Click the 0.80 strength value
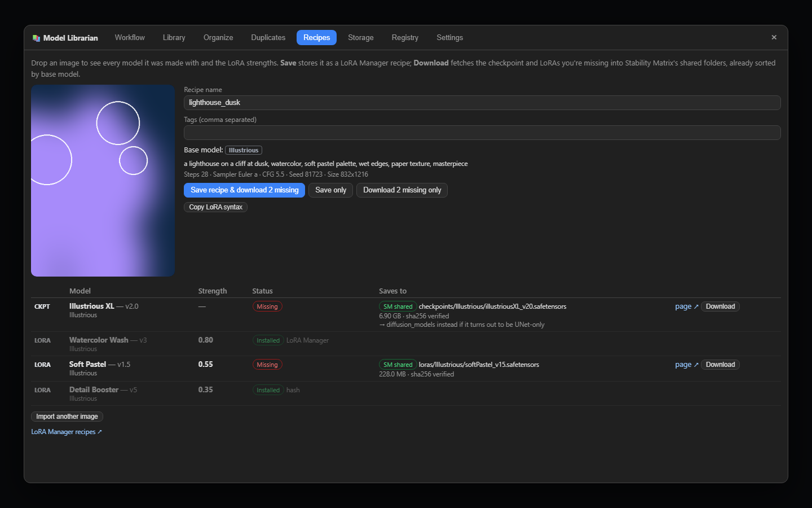Screen dimensions: 812x508 click(206, 340)
